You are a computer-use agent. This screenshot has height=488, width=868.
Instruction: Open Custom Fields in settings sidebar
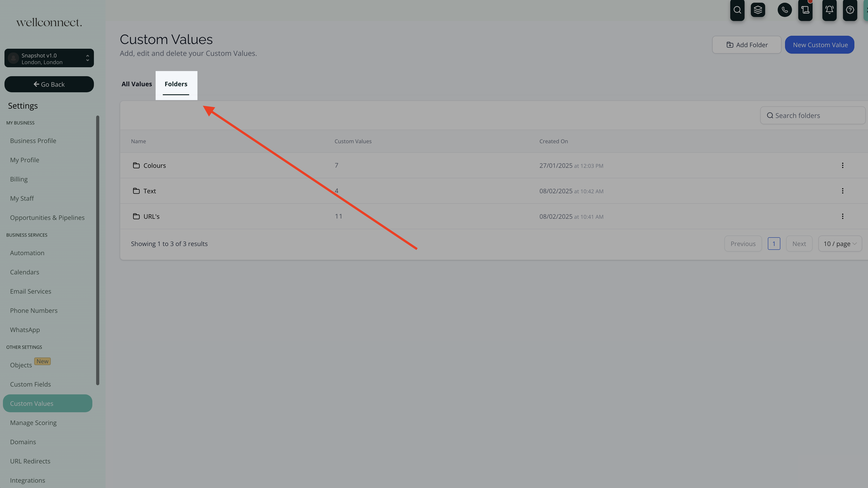[30, 384]
